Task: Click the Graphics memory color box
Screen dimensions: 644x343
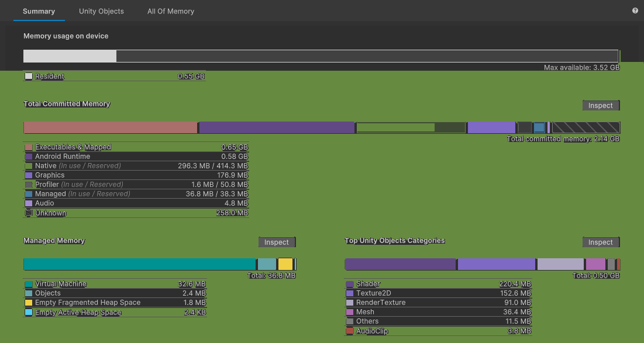Action: pos(27,175)
